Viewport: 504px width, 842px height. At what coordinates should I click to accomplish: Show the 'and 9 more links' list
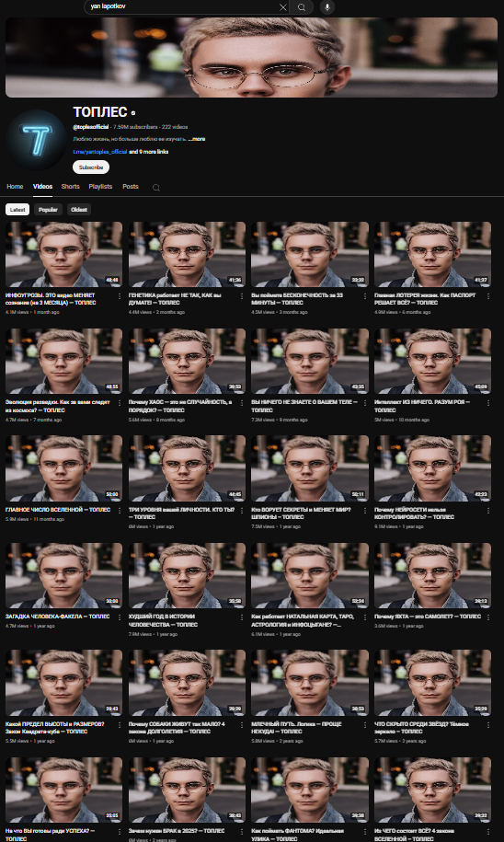pyautogui.click(x=149, y=152)
